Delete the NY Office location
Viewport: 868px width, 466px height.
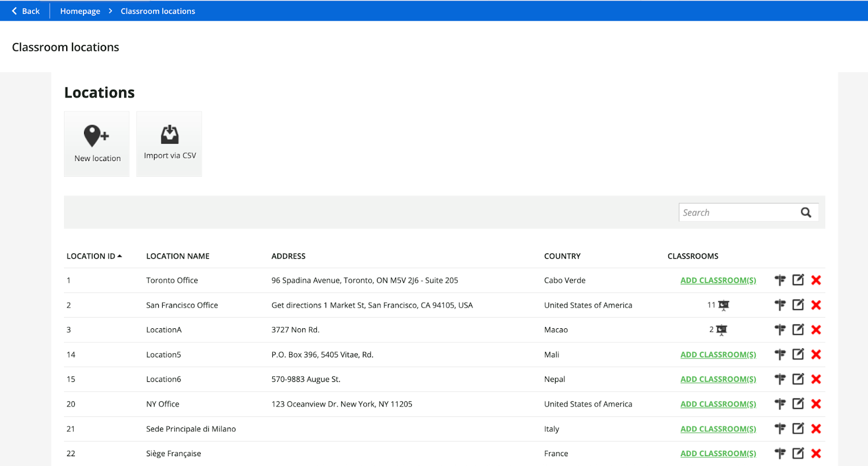(x=816, y=404)
